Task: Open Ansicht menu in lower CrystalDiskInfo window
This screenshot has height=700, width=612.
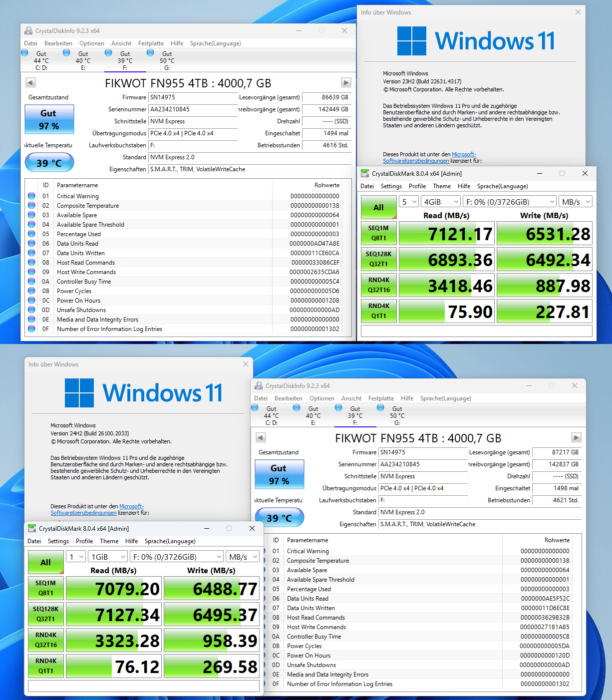Action: 351,398
